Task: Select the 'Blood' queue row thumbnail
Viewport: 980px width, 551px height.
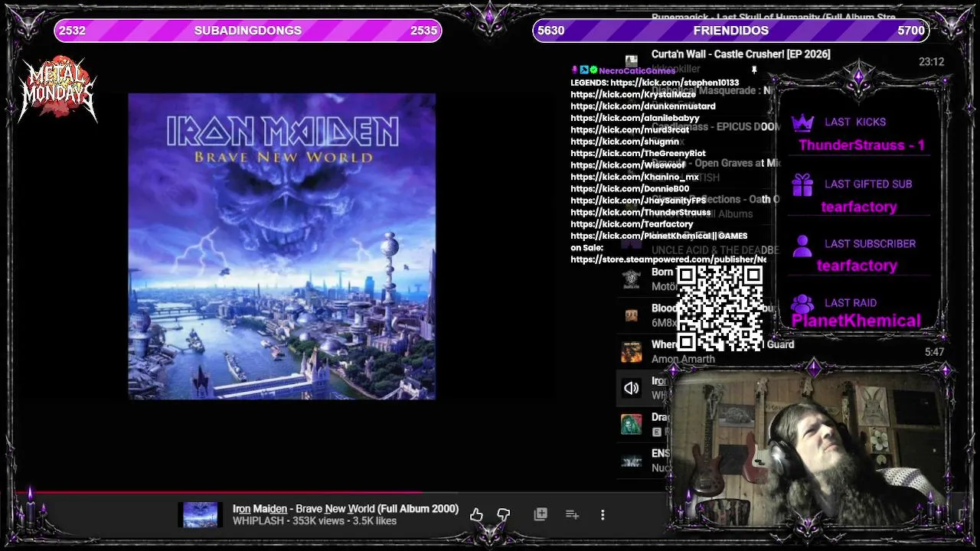Action: point(631,315)
